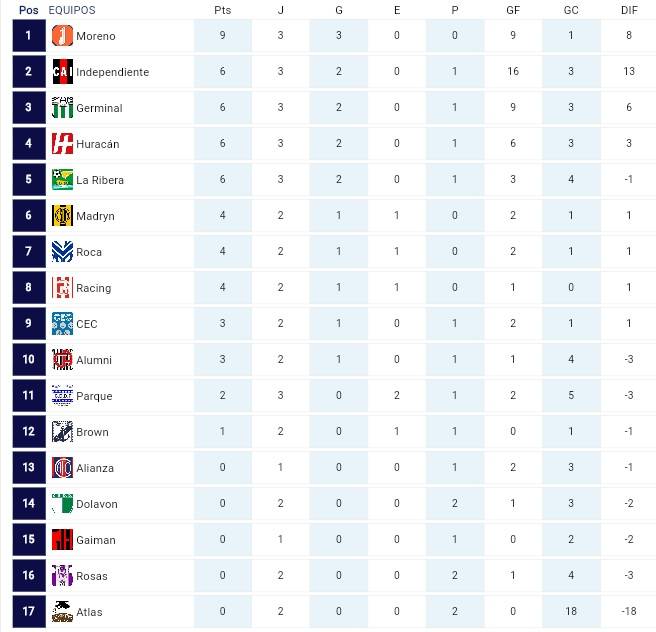Click the Moreno team crest icon

point(62,36)
